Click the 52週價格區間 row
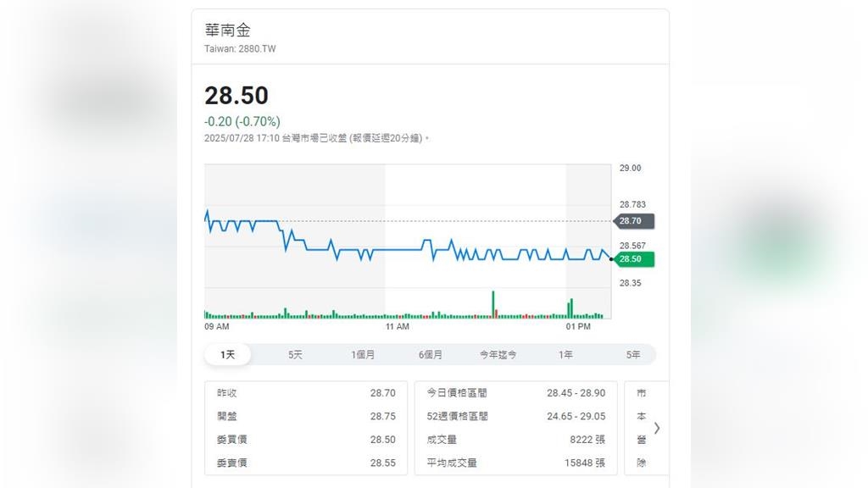 pyautogui.click(x=515, y=416)
